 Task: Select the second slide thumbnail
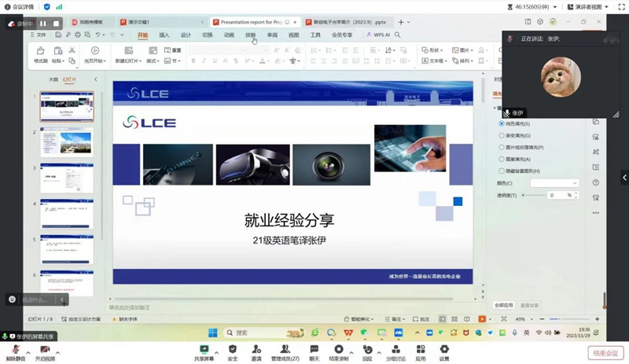(67, 142)
